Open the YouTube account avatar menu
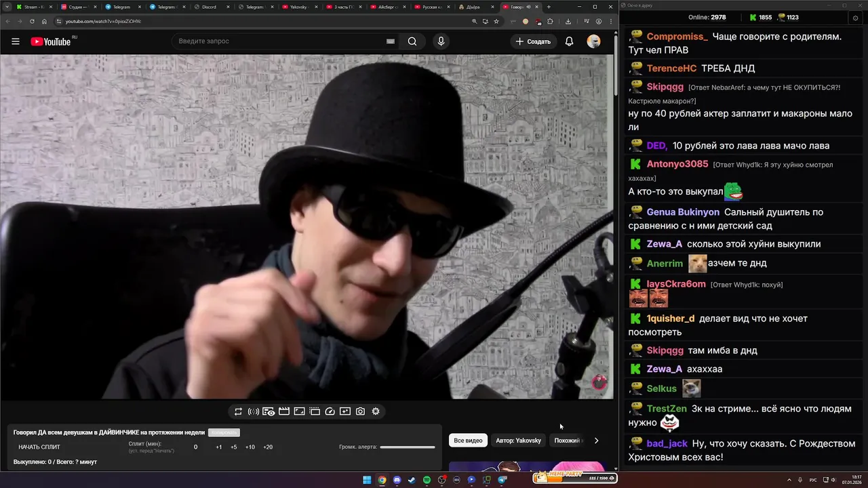Image resolution: width=868 pixels, height=488 pixels. coord(593,41)
